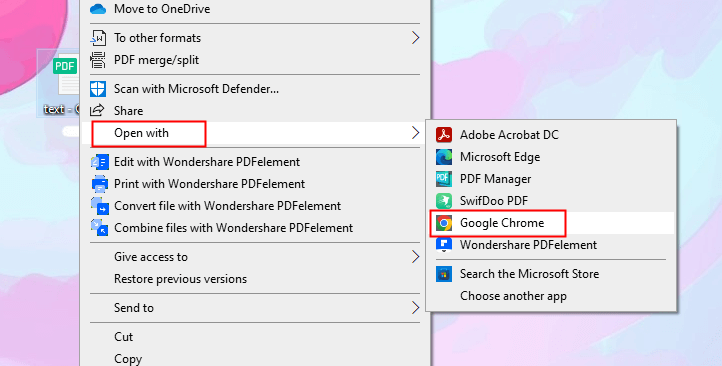The width and height of the screenshot is (722, 366).
Task: Click the desktop file name label
Action: click(x=61, y=110)
